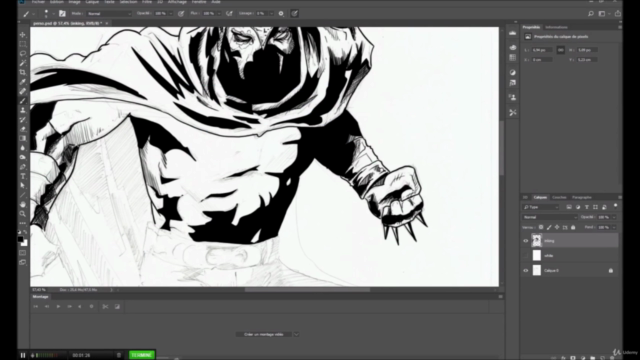Image resolution: width=640 pixels, height=360 pixels.
Task: Select the Dodge tool
Action: pyautogui.click(x=23, y=157)
